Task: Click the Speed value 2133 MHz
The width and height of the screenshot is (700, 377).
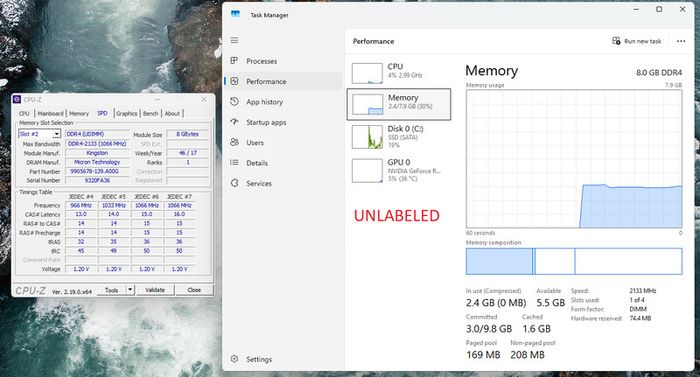Action: pos(643,291)
